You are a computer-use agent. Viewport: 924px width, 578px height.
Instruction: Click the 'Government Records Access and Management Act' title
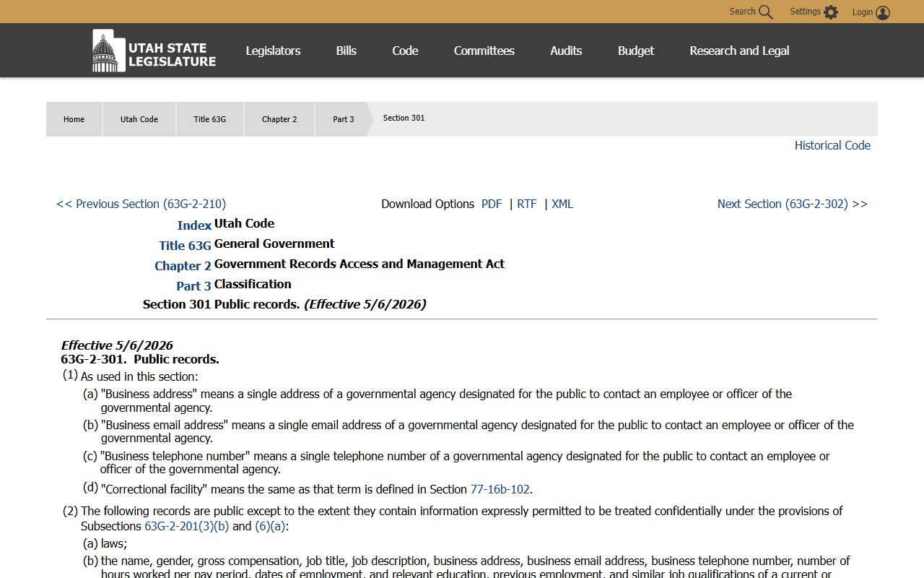point(359,264)
